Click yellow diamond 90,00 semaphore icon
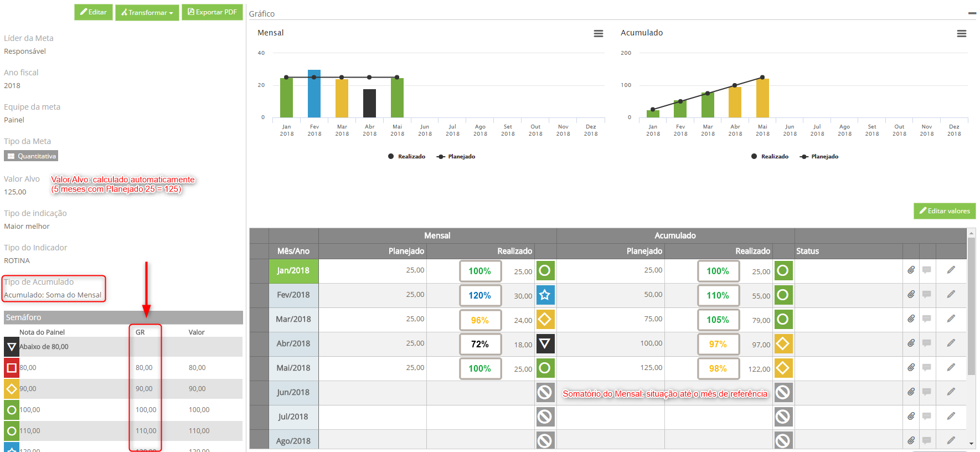The width and height of the screenshot is (980, 452). click(12, 389)
